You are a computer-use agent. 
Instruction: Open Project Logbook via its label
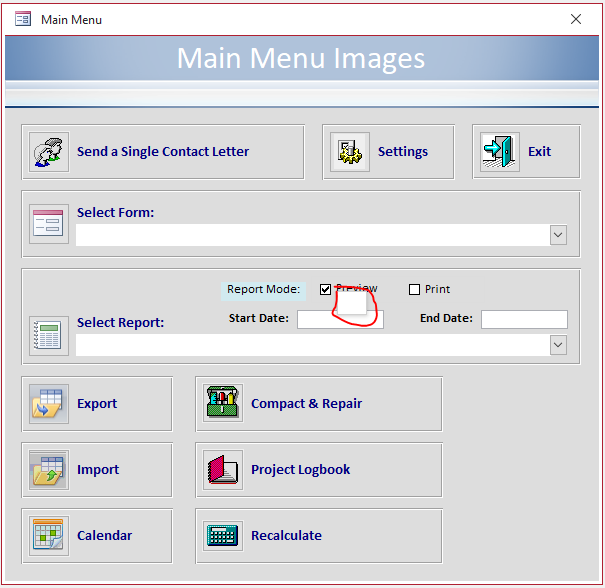click(x=301, y=470)
